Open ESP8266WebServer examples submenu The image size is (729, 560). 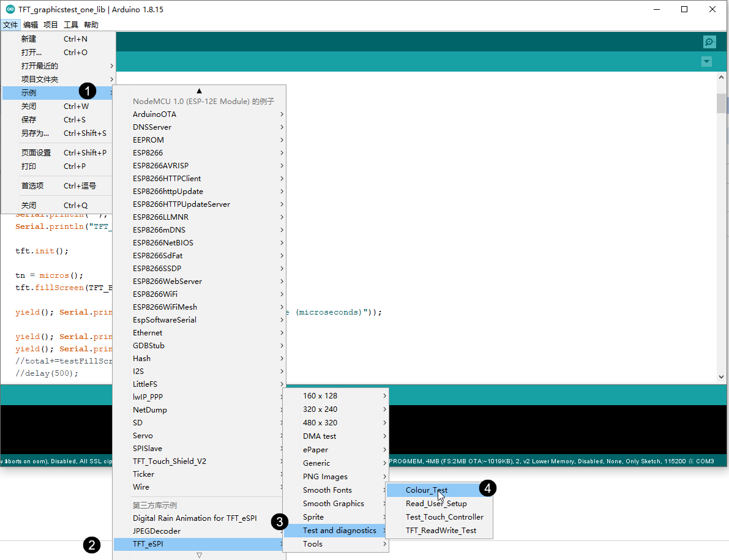[x=200, y=282]
